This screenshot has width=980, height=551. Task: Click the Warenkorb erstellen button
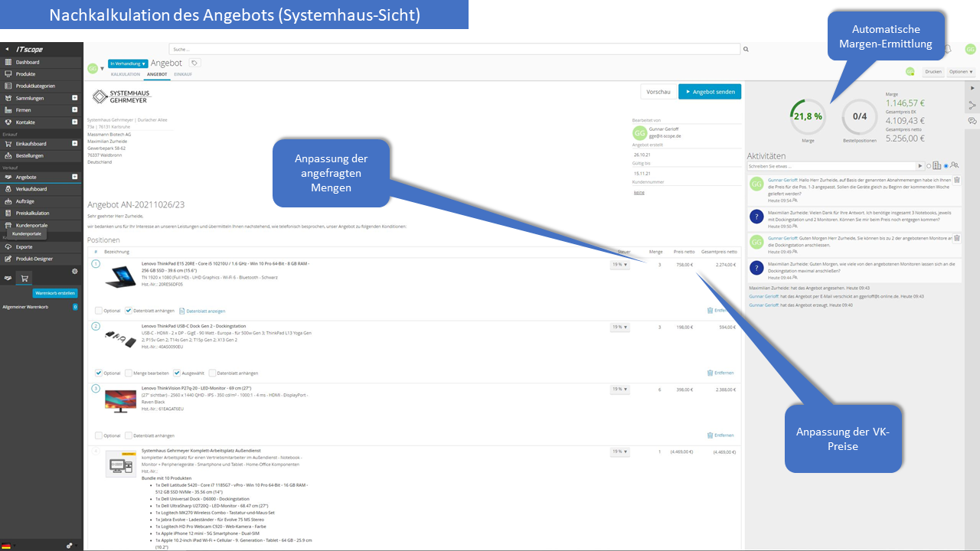point(54,293)
